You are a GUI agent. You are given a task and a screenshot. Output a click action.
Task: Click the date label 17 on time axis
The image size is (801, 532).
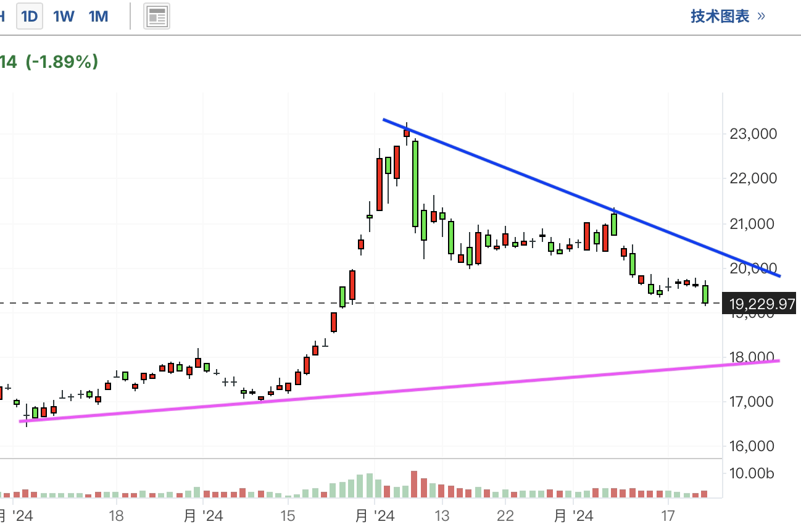coord(667,515)
